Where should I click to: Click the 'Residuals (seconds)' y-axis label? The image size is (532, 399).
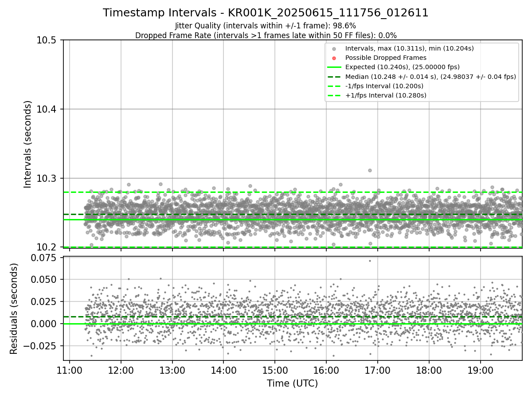point(14,309)
